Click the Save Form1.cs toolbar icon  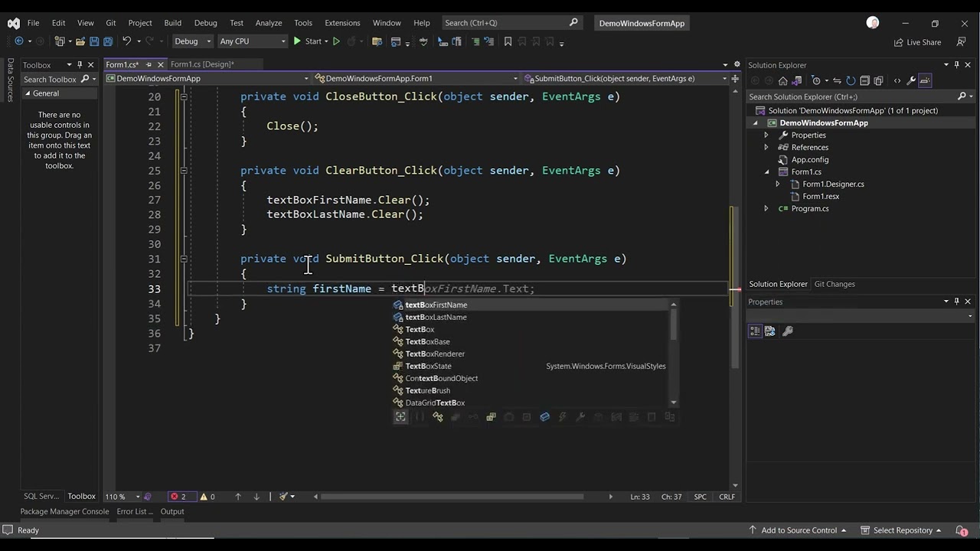coord(94,41)
